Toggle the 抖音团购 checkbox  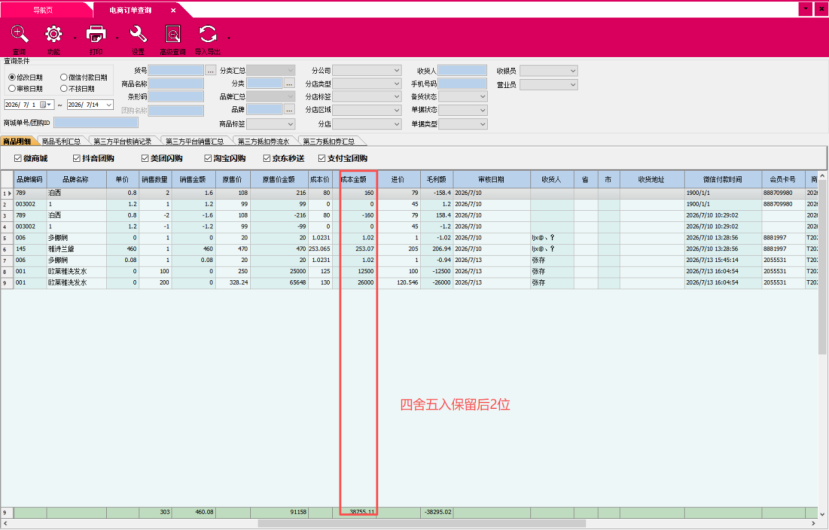pos(76,158)
